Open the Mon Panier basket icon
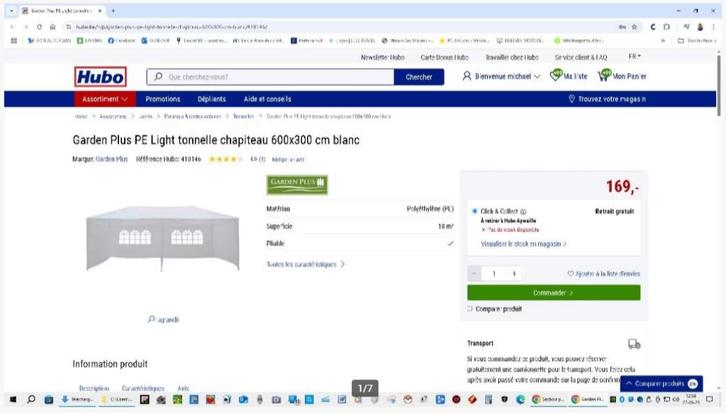The image size is (726, 413). [604, 76]
